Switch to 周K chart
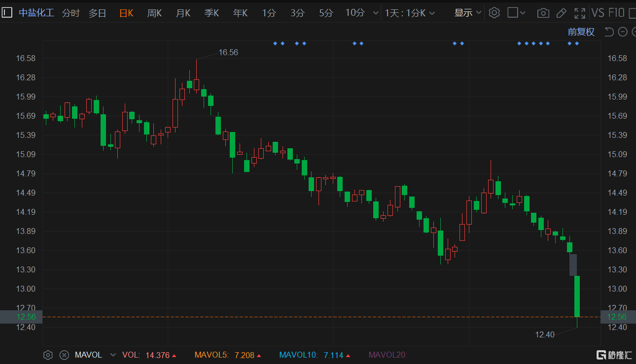Screen dimensions: 636x364 point(154,13)
